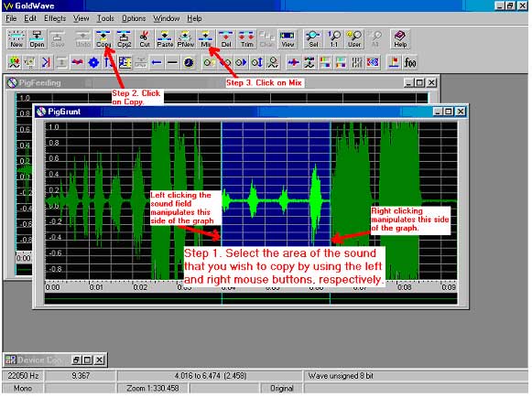Click the 0.08 mark on PigGrunt time axis
The width and height of the screenshot is (532, 397).
pyautogui.click(x=405, y=287)
